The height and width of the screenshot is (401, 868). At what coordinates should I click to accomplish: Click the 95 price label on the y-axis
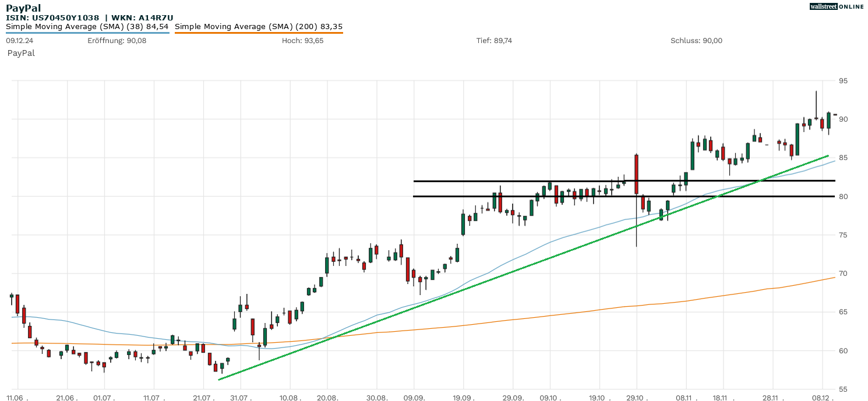pyautogui.click(x=843, y=81)
